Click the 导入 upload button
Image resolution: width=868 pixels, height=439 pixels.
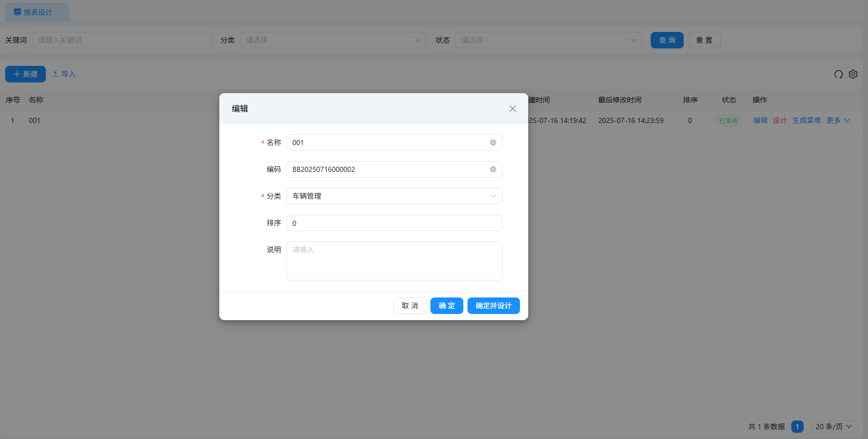coord(64,74)
